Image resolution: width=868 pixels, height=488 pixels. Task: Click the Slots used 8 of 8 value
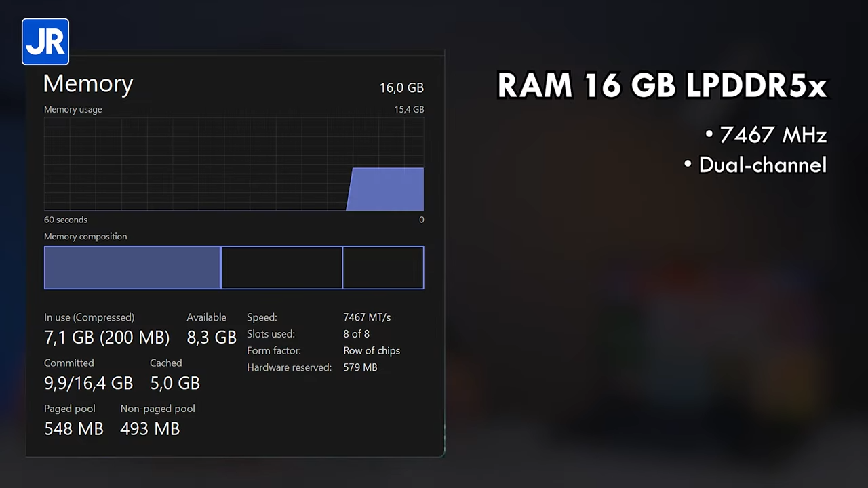357,333
